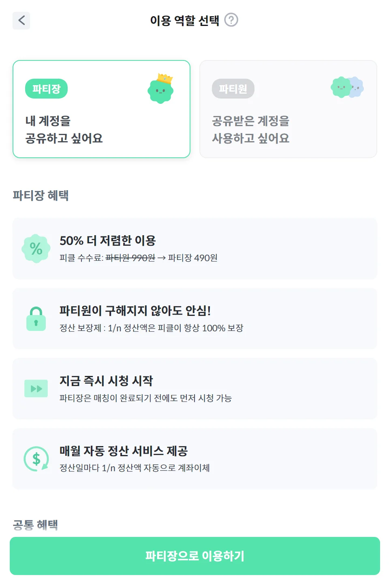Tap the green 파티장 badge label
The image size is (389, 588).
click(x=46, y=89)
